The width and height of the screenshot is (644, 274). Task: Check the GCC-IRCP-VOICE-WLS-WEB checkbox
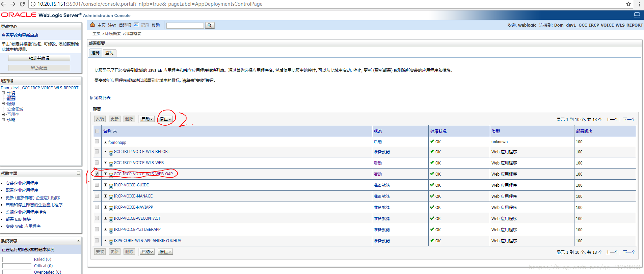[97, 162]
